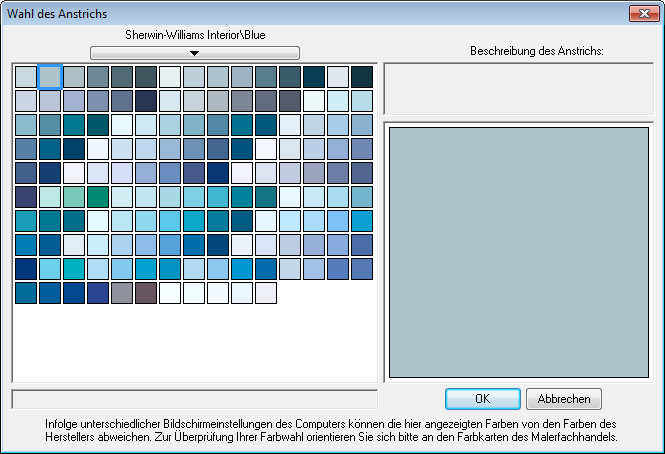
Task: Open the paint collection dropdown arrow
Action: click(x=195, y=53)
